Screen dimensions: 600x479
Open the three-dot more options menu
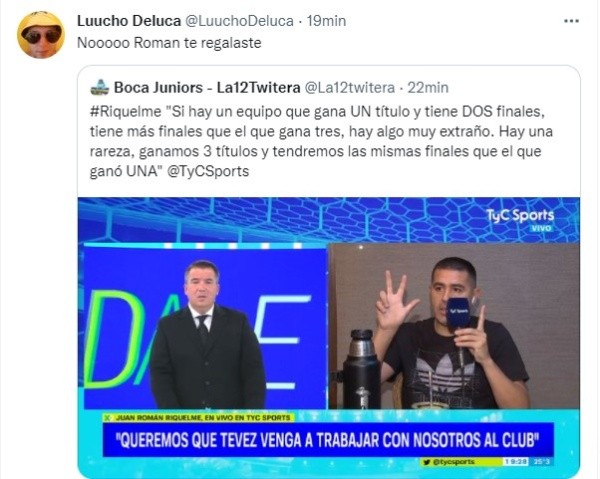click(x=571, y=21)
